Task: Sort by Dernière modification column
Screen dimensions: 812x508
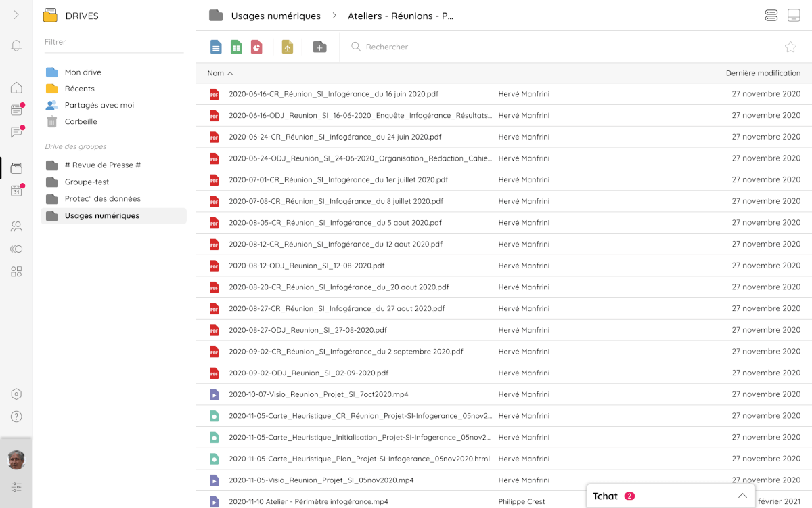Action: (x=763, y=73)
